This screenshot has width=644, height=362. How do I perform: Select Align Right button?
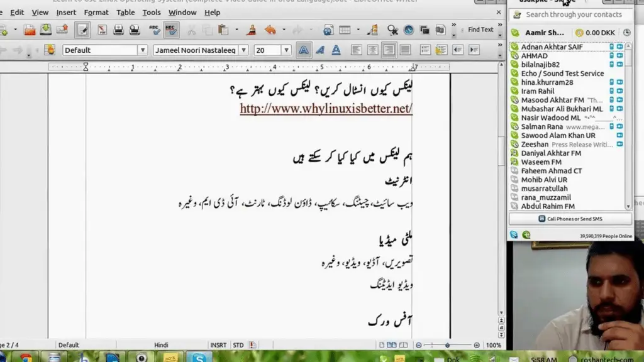[x=389, y=50]
